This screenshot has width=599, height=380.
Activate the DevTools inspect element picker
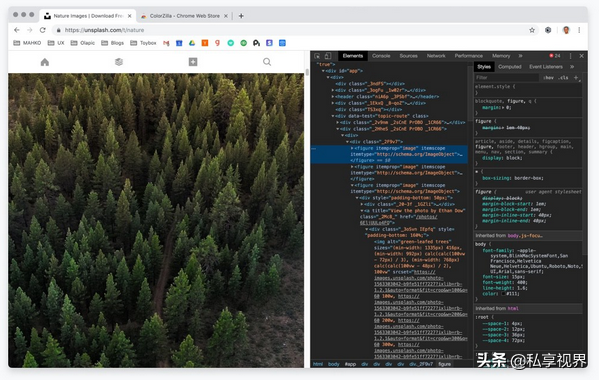coord(317,56)
